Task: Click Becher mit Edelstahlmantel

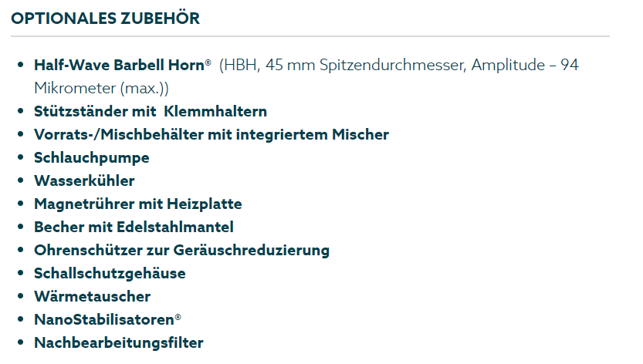Action: click(x=134, y=227)
